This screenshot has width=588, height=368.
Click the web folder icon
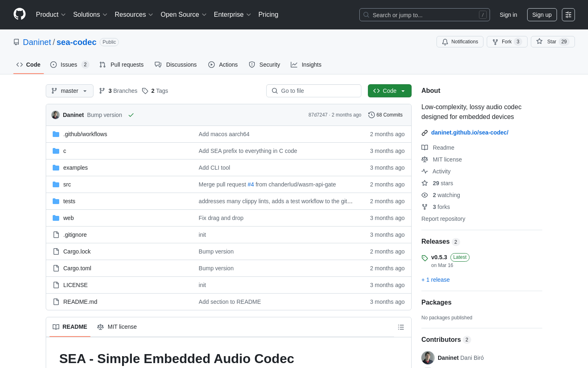[x=56, y=218]
